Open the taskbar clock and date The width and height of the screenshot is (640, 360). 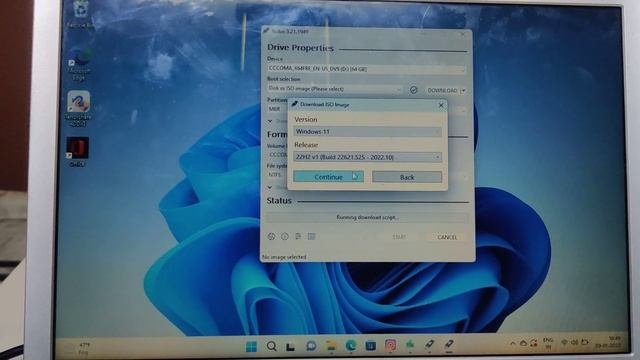(608, 342)
